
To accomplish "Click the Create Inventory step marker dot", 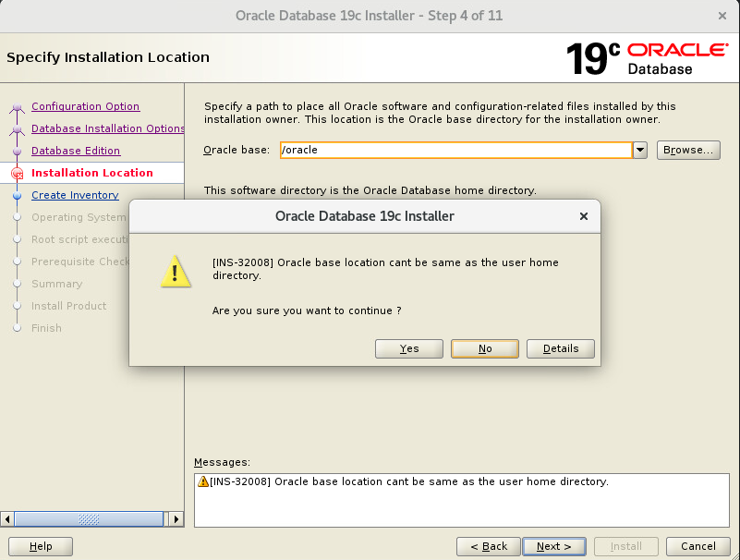I will 17,196.
